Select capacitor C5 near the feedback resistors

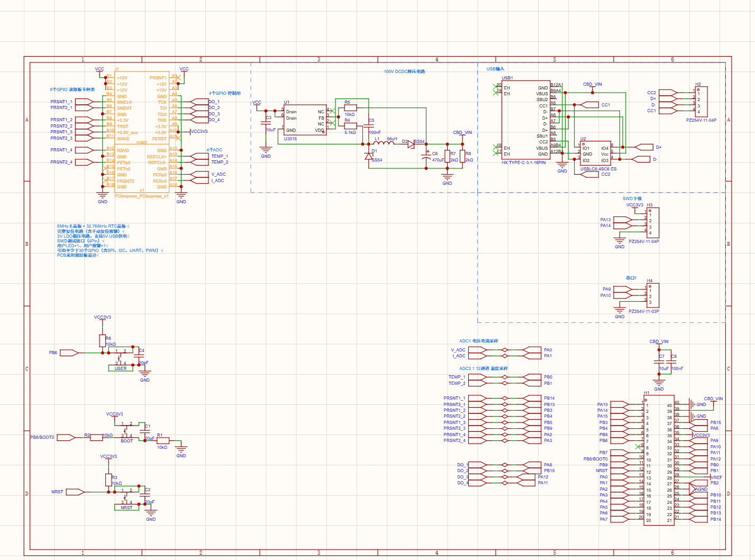point(369,126)
